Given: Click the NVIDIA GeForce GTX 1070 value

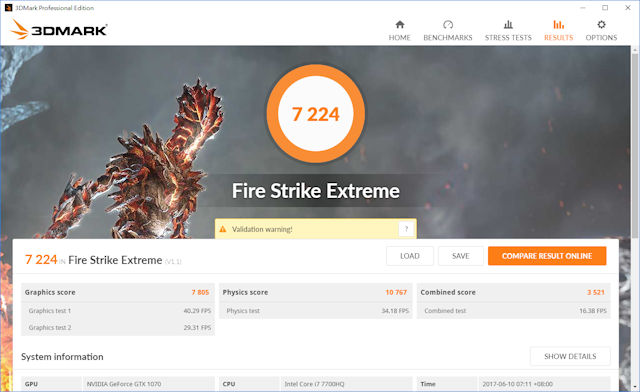Looking at the screenshot, I should point(124,384).
